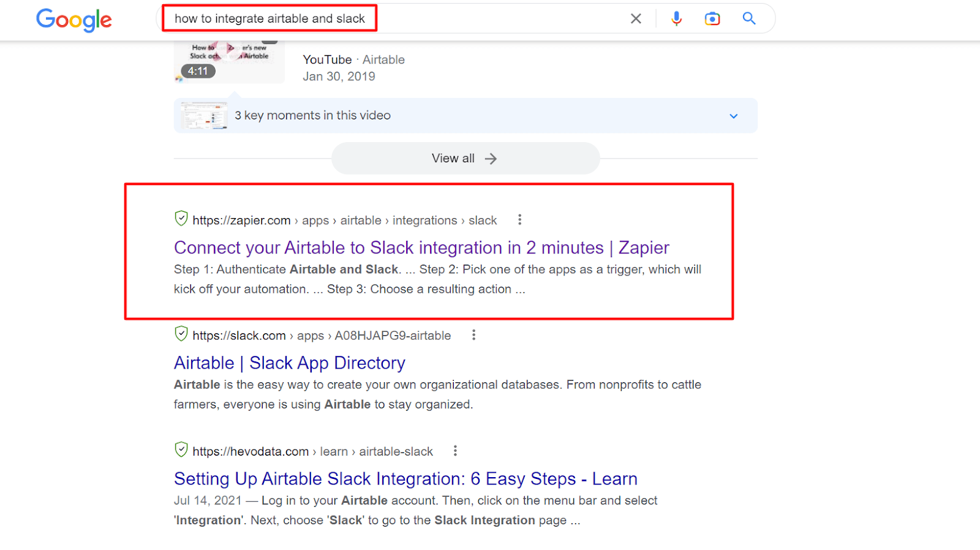
Task: Start voice search with microphone icon
Action: 676,19
